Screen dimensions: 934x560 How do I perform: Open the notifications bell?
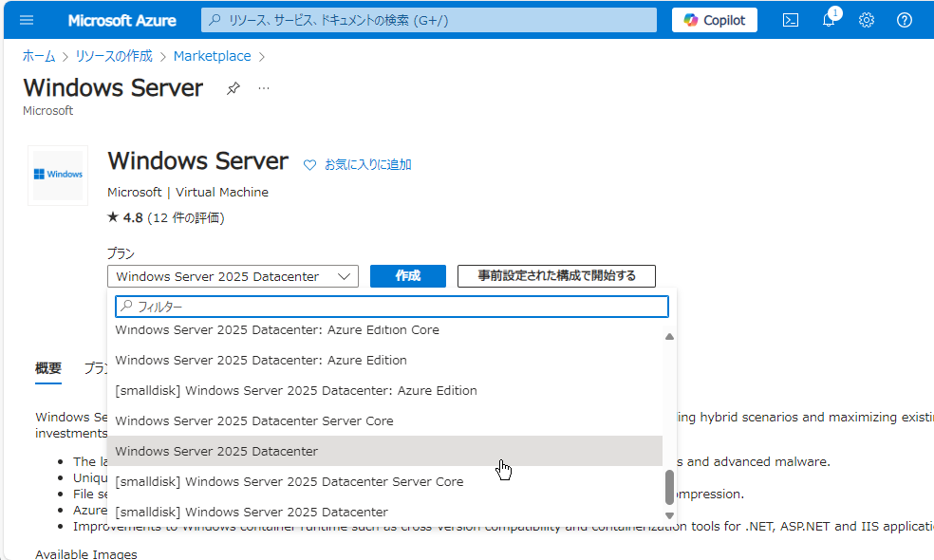click(828, 19)
